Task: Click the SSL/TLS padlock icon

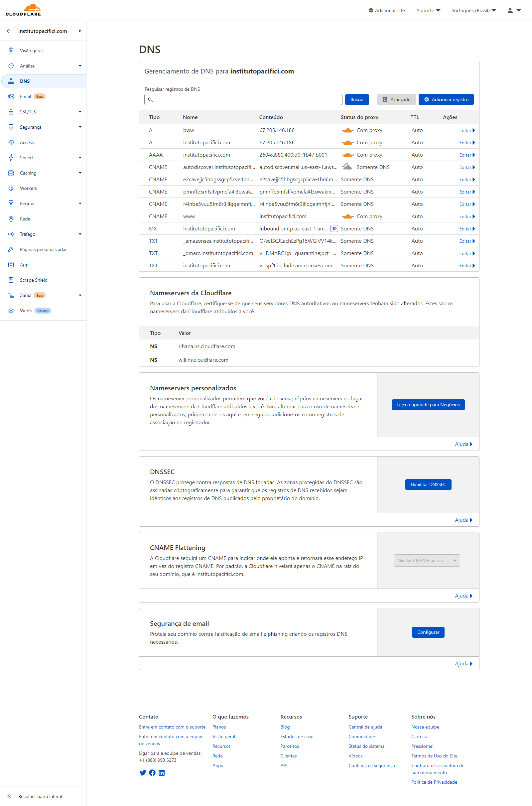Action: click(x=11, y=112)
